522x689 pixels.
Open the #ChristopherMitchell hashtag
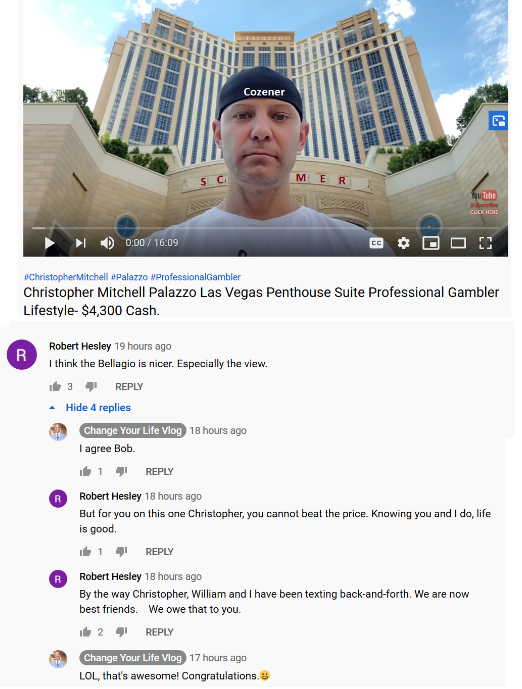66,277
